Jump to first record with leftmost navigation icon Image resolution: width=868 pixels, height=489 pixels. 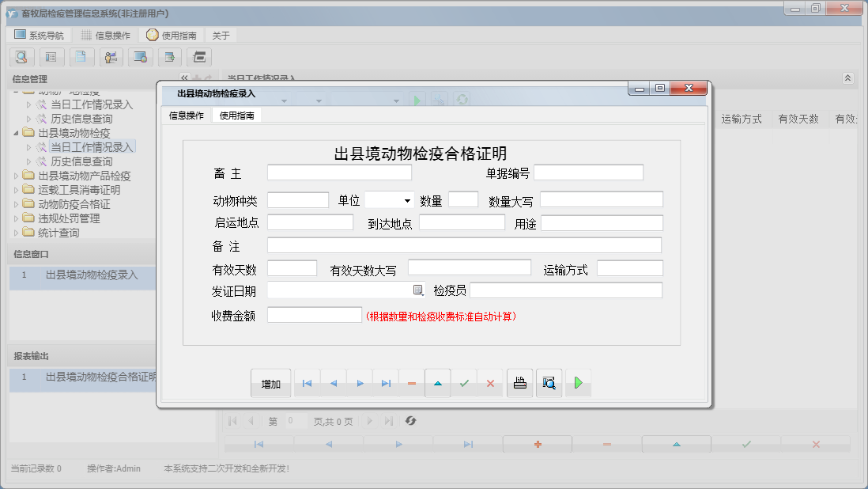307,382
